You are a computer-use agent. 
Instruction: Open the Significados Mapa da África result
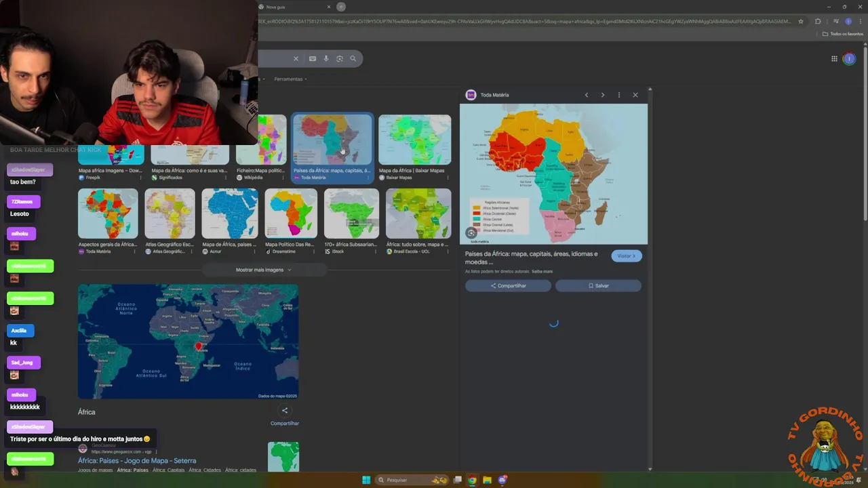190,171
